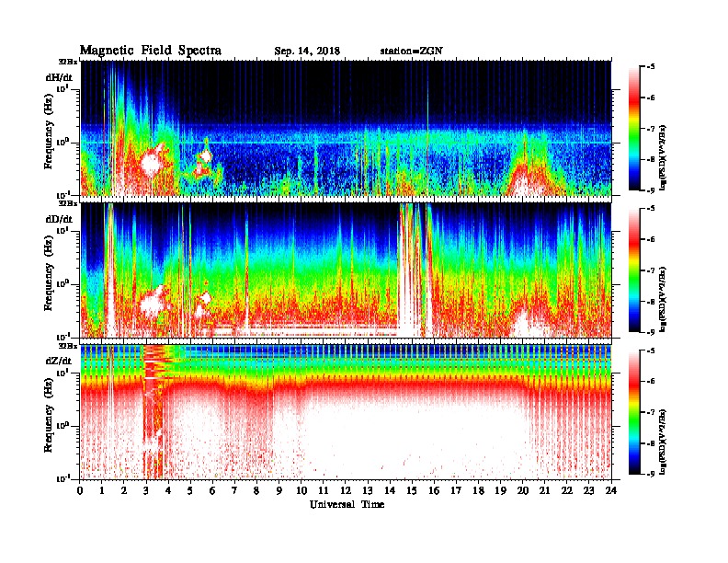
Task: Click "-8" tick on dH/dt color bar
Action: click(650, 159)
